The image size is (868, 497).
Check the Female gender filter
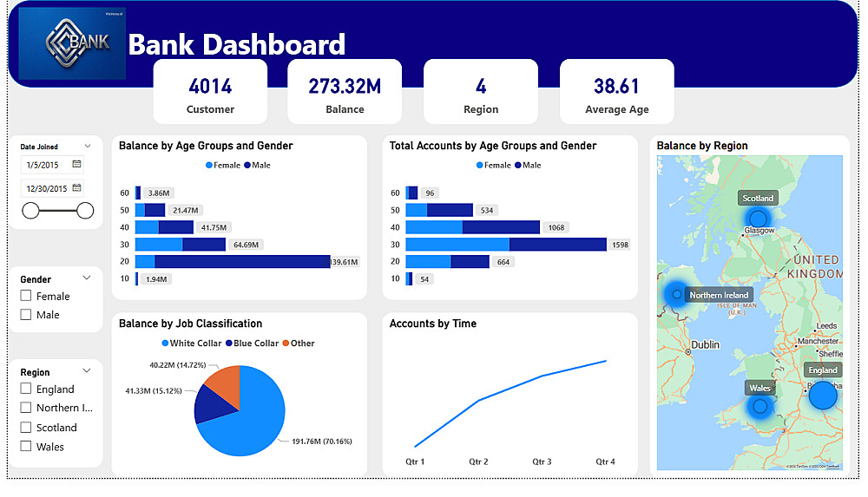pyautogui.click(x=26, y=296)
